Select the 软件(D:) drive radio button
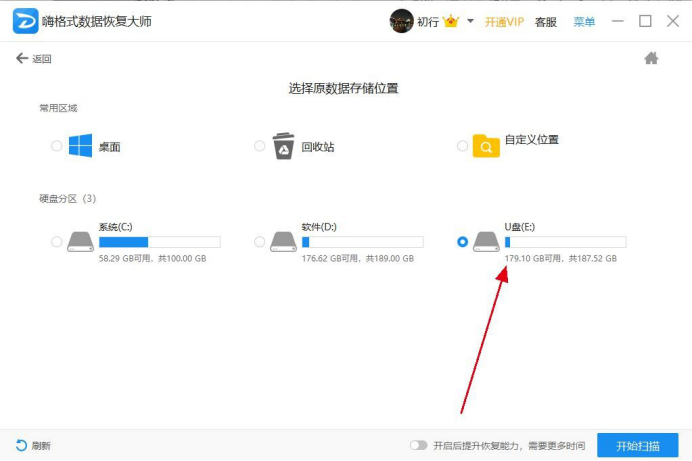Screen dimensions: 692x461 (x=260, y=242)
